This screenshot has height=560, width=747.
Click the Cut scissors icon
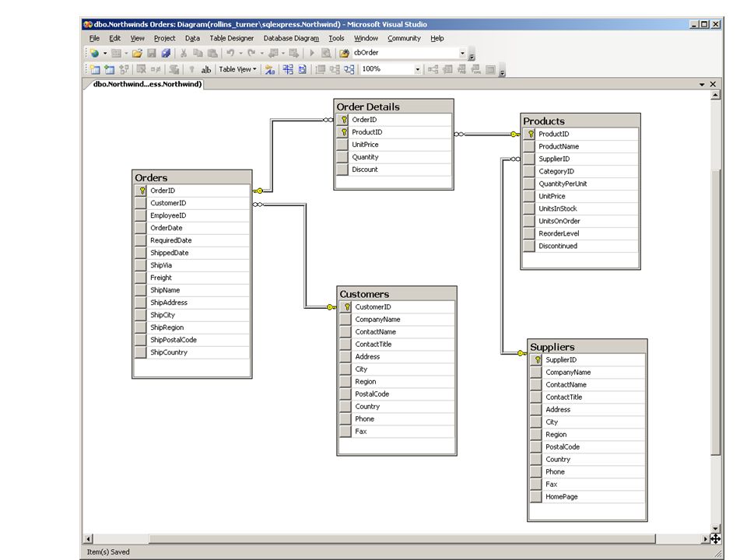point(184,54)
